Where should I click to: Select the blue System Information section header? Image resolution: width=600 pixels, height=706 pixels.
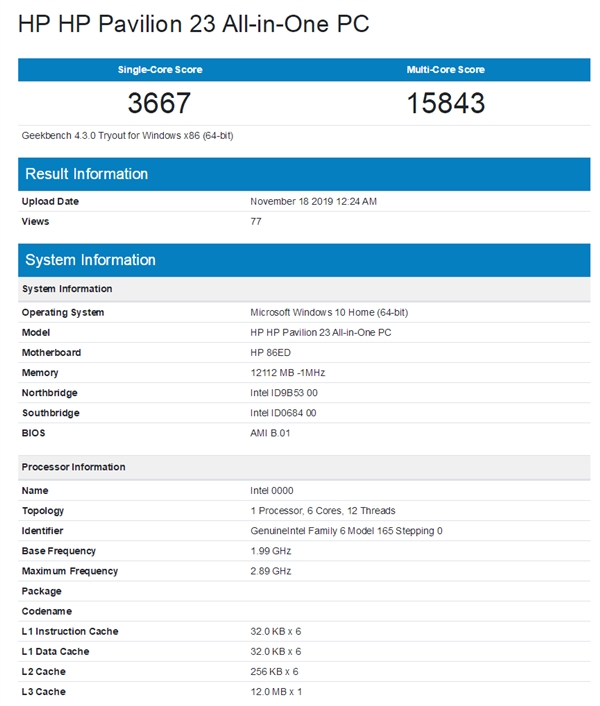(91, 260)
